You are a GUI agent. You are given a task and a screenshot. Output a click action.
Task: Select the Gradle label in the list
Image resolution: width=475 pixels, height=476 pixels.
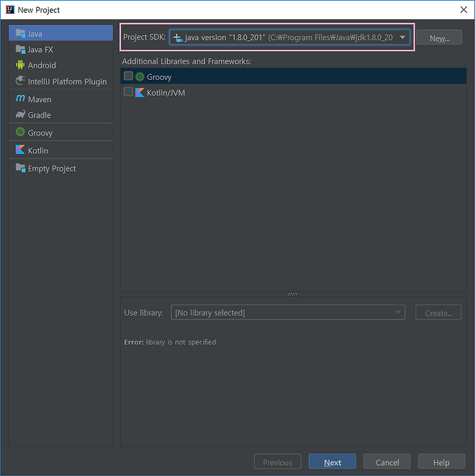click(40, 115)
